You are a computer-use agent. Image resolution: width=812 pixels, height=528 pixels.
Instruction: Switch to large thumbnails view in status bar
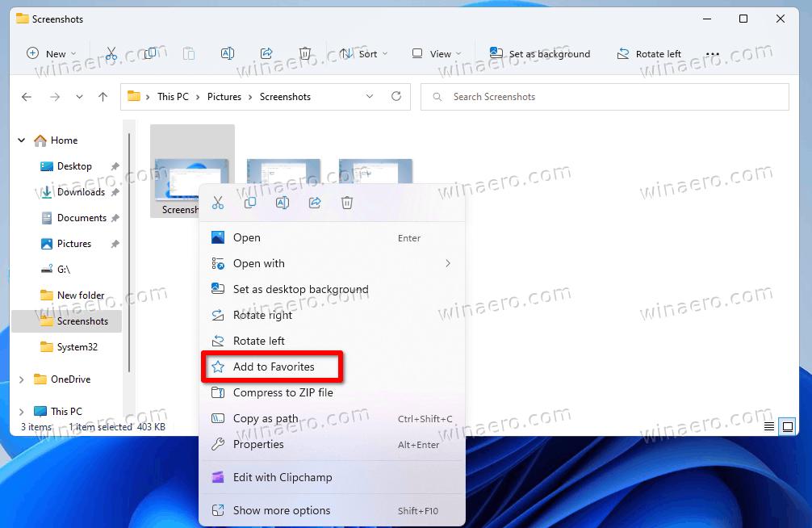click(788, 426)
